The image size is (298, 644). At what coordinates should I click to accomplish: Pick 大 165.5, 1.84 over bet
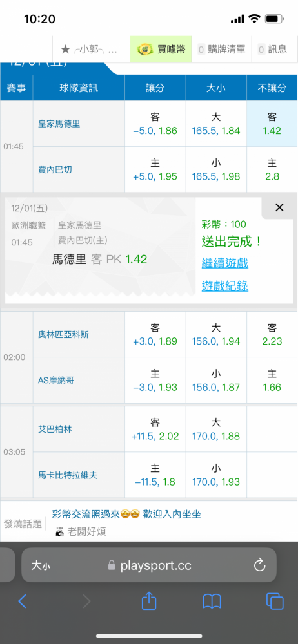click(x=216, y=124)
